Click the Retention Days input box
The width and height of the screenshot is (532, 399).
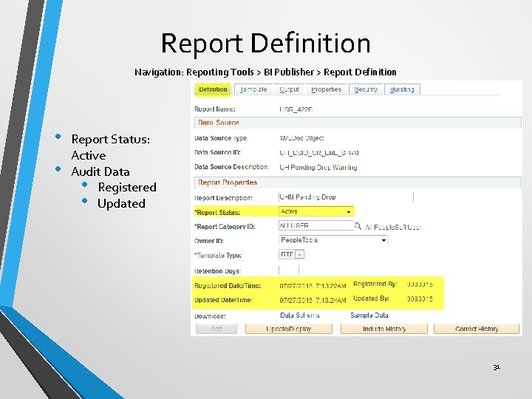[x=289, y=270]
